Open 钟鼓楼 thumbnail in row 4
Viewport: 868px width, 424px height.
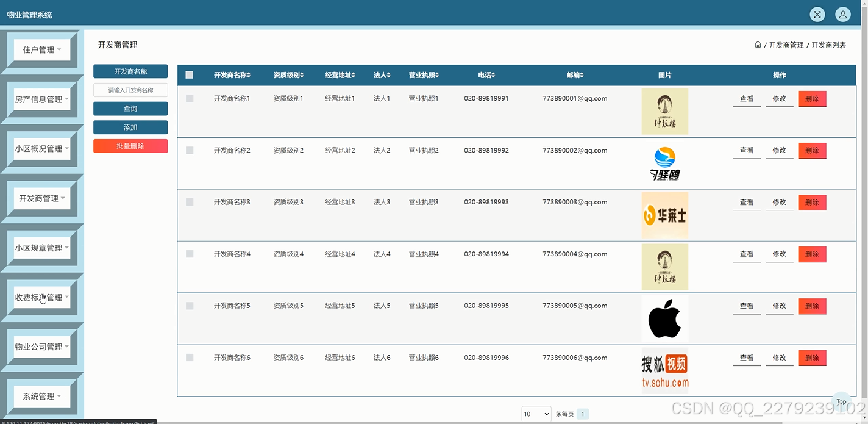point(664,267)
